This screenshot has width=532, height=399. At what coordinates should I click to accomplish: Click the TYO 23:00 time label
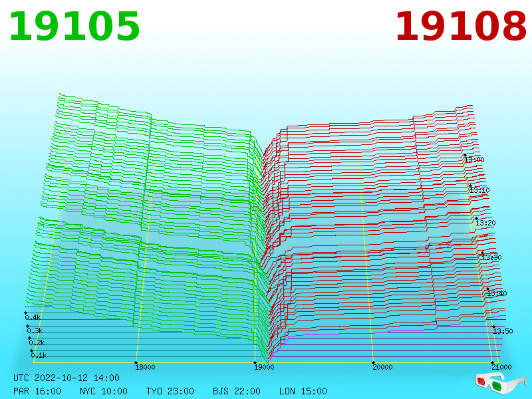pyautogui.click(x=170, y=391)
